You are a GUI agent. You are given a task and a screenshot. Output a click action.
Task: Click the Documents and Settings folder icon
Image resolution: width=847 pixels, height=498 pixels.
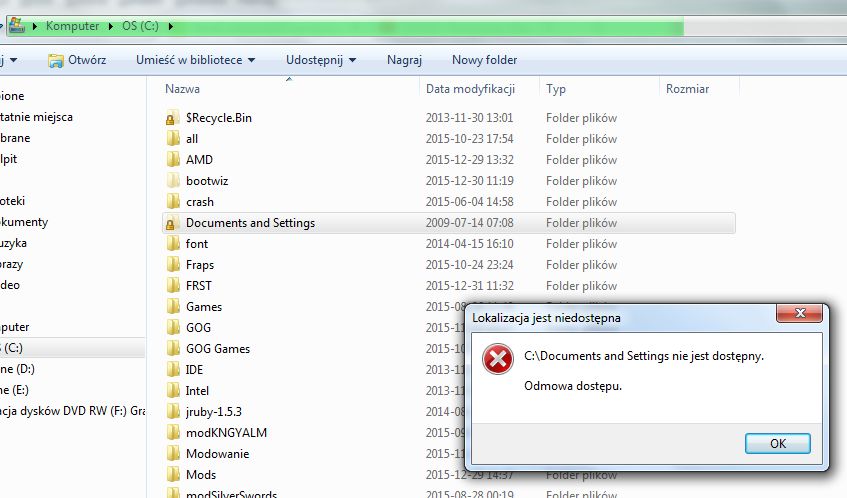point(172,223)
